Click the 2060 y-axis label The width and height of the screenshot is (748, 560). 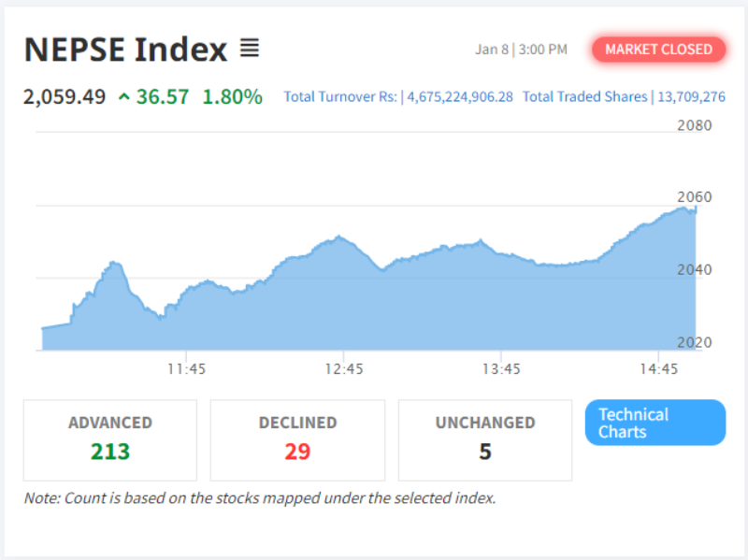coord(694,197)
